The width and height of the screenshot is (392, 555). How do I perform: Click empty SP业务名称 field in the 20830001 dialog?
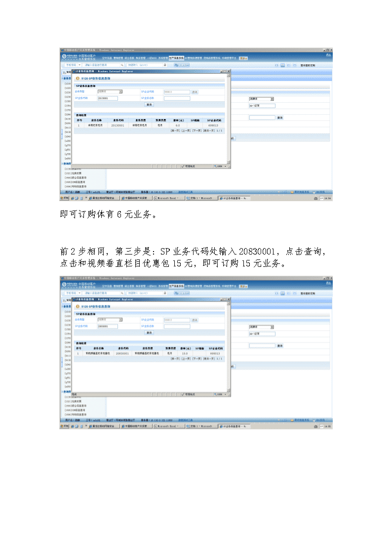[177, 326]
